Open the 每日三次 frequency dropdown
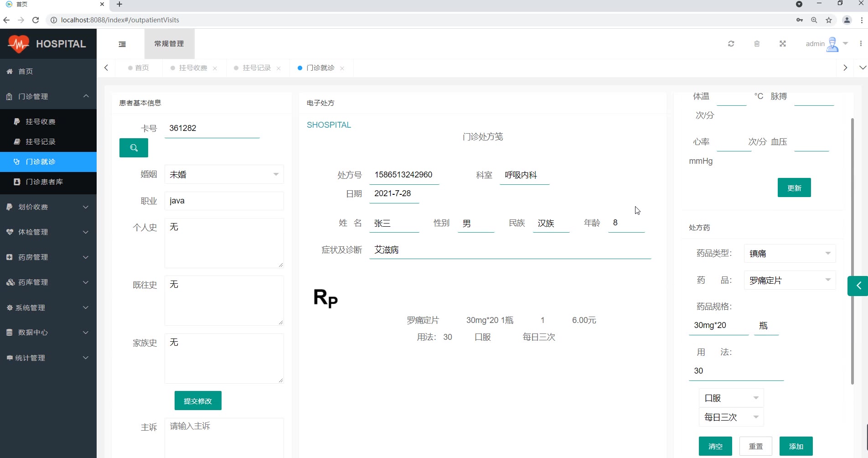Viewport: 868px width, 458px height. 731,417
